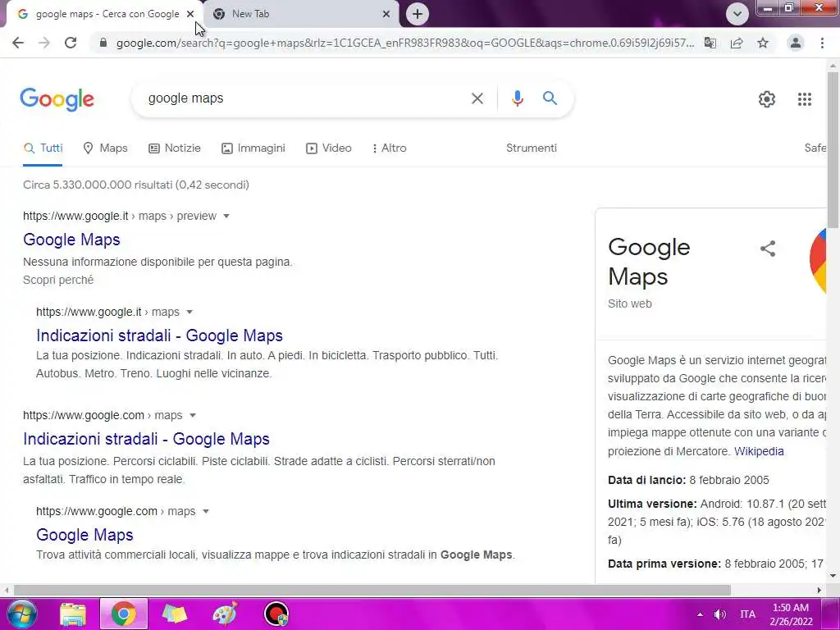This screenshot has height=630, width=840.
Task: Select the Tutti results tab
Action: 43,148
